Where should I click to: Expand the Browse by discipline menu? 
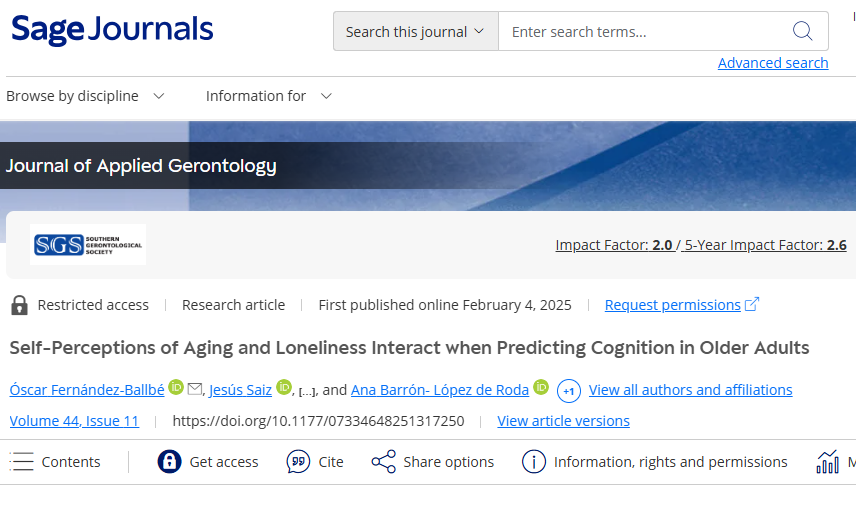[86, 96]
